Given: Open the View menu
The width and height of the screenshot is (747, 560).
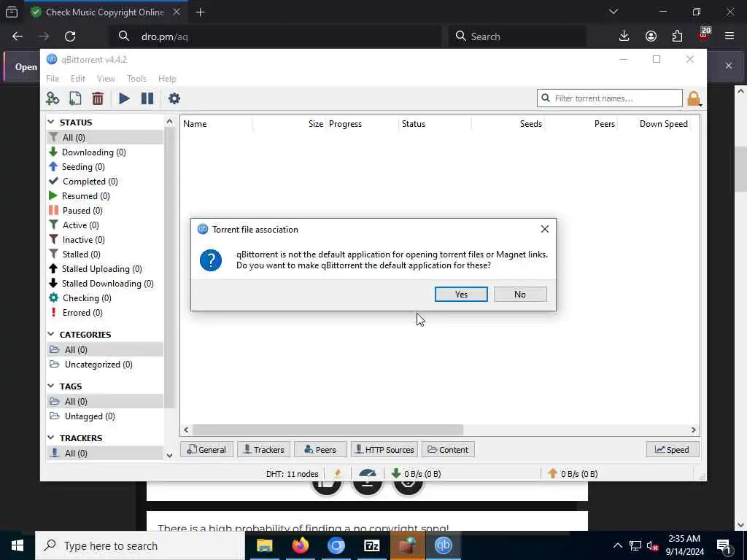Looking at the screenshot, I should tap(106, 79).
